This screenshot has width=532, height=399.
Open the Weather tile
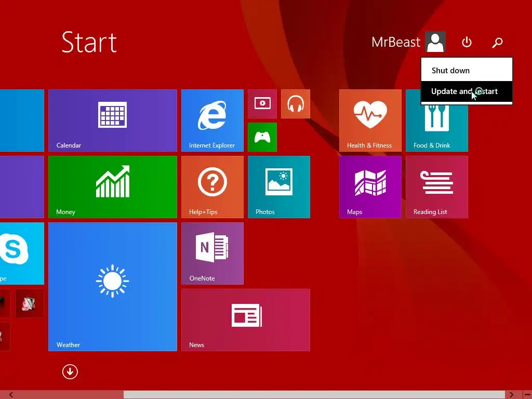(113, 287)
